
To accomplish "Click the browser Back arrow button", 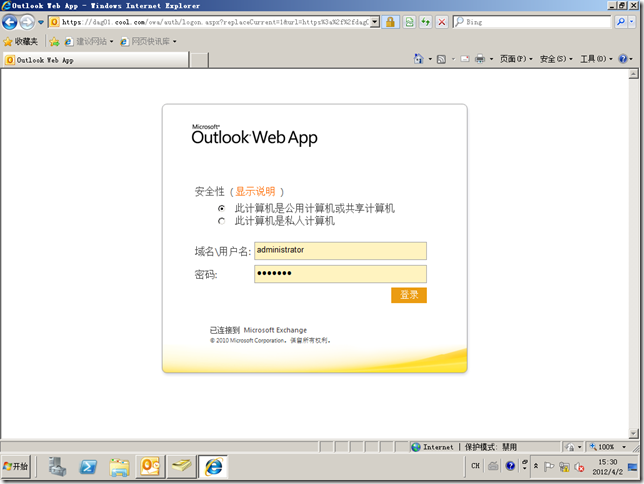I will coord(11,21).
